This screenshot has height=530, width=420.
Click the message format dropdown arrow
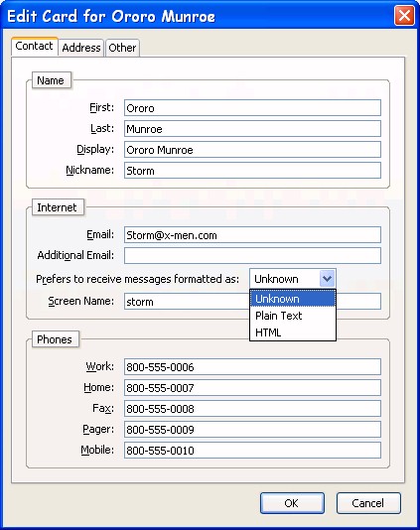click(x=327, y=279)
